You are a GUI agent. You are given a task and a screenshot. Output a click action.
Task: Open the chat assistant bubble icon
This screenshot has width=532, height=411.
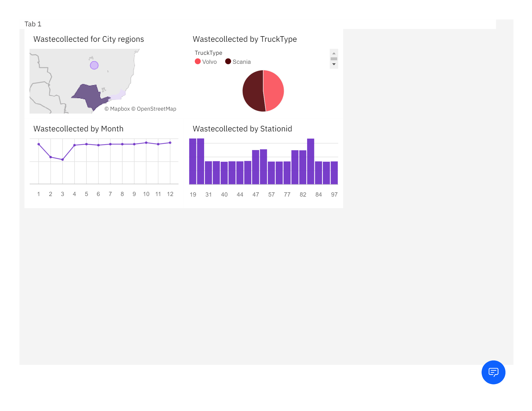click(493, 372)
